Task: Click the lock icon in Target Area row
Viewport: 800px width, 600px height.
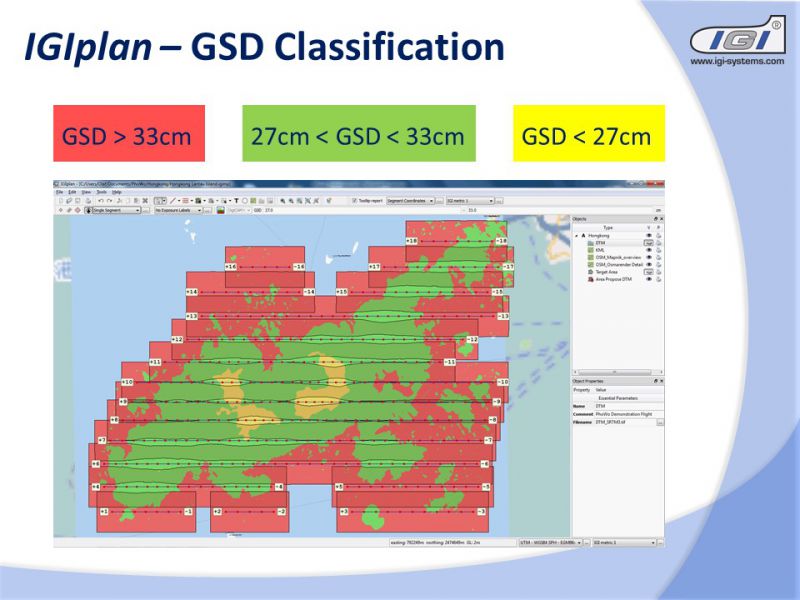Action: click(x=659, y=272)
